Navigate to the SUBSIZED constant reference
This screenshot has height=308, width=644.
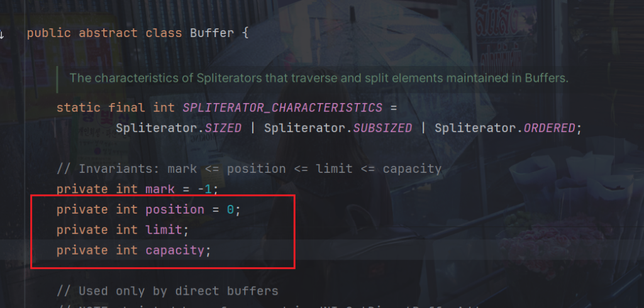tap(382, 128)
